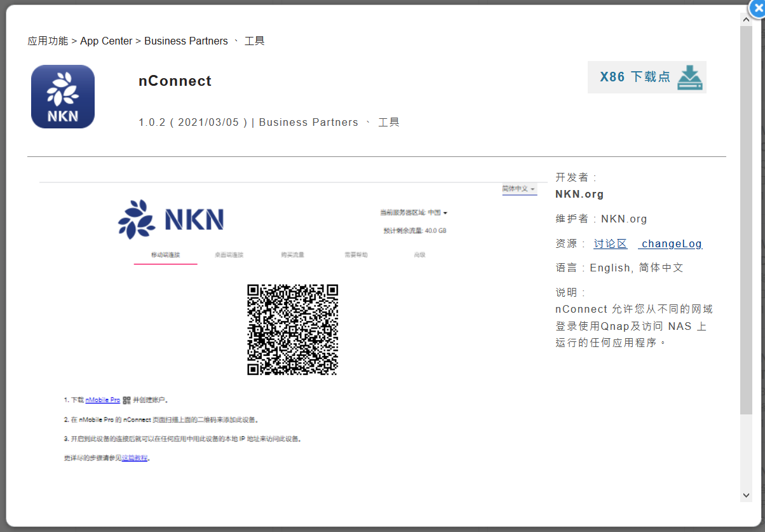Open the 当前服务器区域 中国 dropdown

pyautogui.click(x=414, y=212)
